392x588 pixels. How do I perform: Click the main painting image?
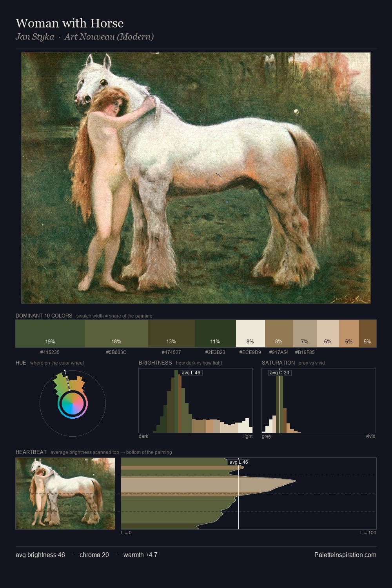tap(196, 178)
